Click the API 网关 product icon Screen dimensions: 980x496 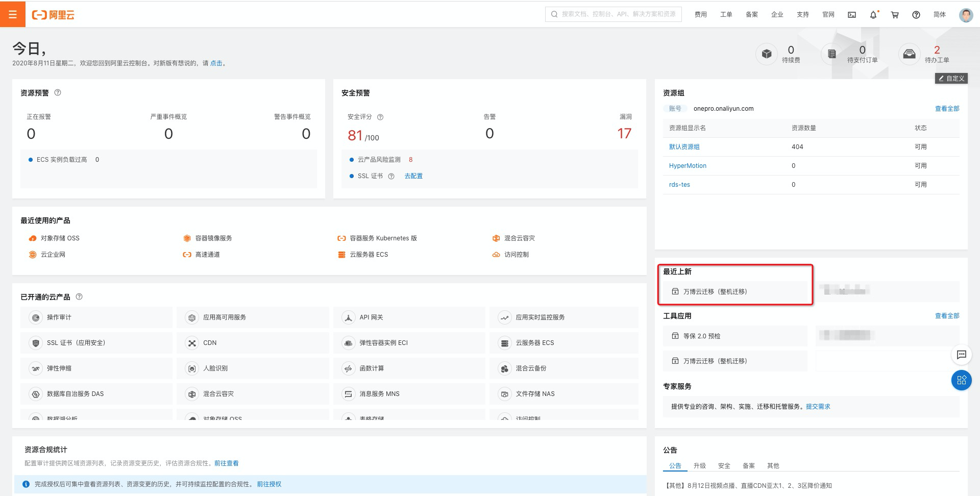(x=348, y=318)
